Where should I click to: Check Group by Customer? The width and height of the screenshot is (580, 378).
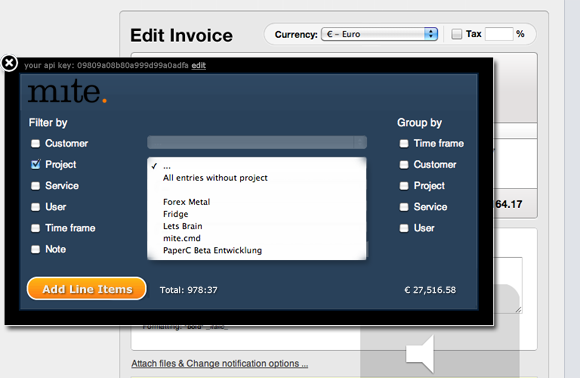click(x=404, y=165)
